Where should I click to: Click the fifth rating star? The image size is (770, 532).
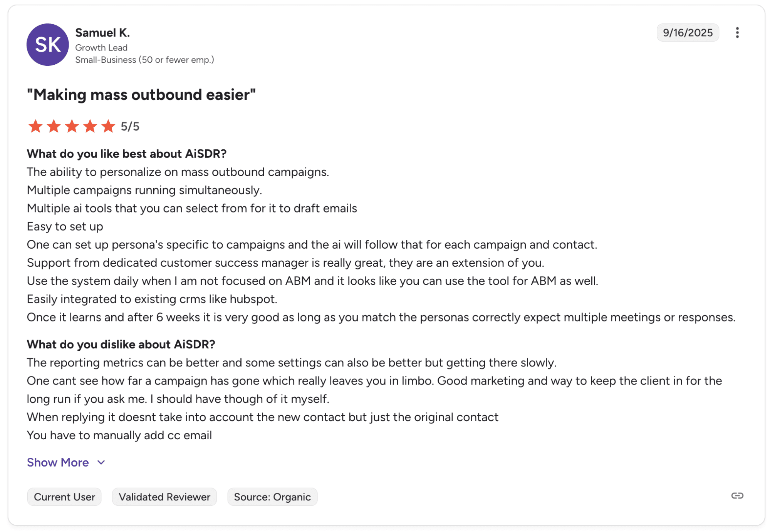[108, 126]
